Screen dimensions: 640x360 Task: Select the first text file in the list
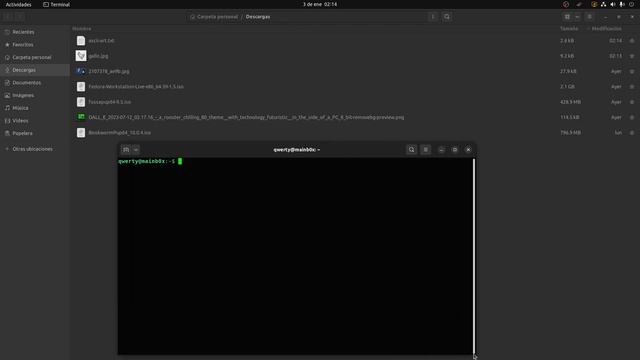point(101,40)
